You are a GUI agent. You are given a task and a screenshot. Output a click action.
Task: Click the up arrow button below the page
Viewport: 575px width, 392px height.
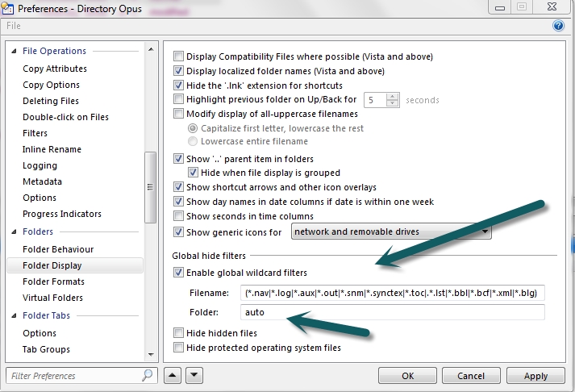(x=173, y=375)
